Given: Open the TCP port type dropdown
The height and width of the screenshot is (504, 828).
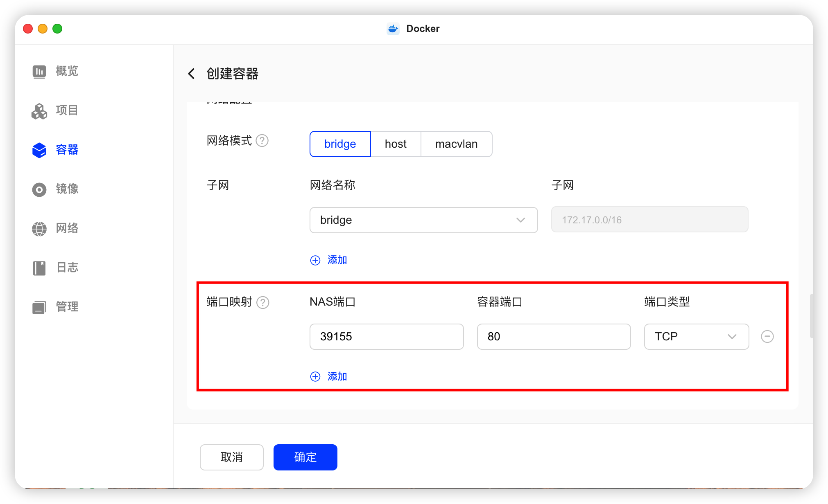Looking at the screenshot, I should (696, 336).
